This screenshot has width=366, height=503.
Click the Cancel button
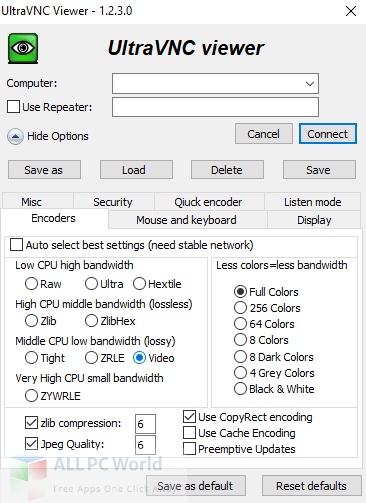[264, 134]
